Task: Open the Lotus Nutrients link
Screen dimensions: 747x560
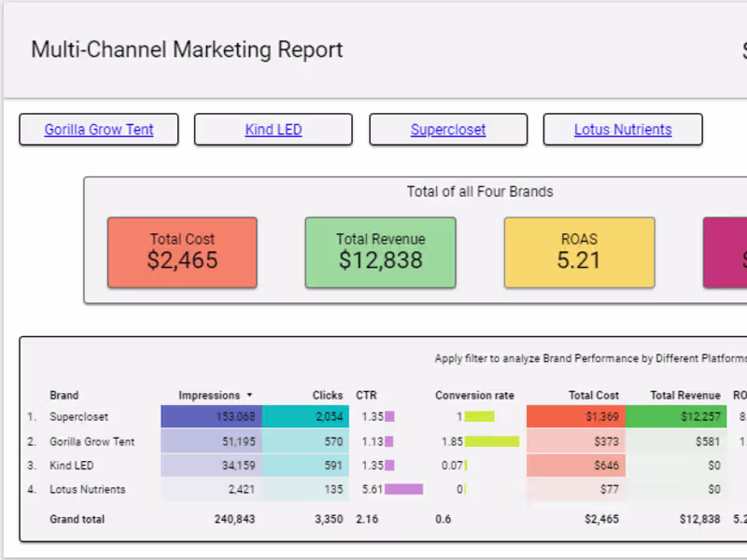Action: 623,130
